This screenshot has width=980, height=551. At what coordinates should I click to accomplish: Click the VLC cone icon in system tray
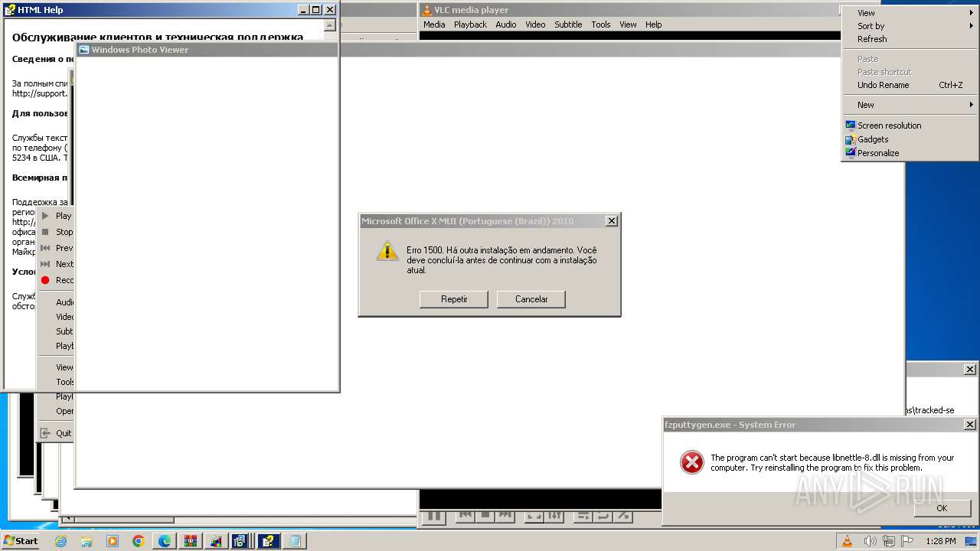(848, 541)
